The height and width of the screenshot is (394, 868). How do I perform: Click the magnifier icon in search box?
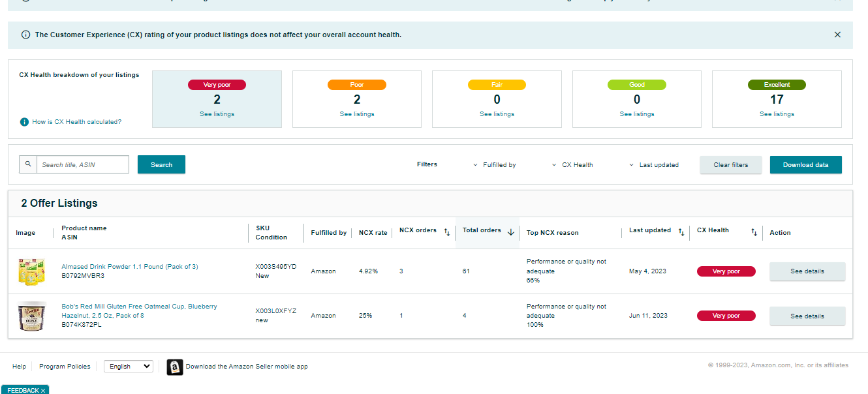click(28, 164)
